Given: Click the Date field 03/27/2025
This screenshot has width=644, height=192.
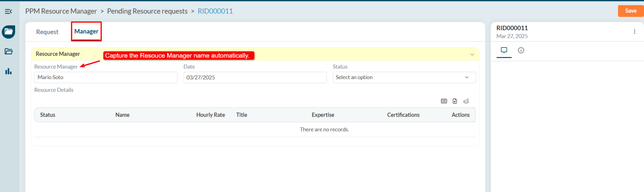Looking at the screenshot, I should [x=255, y=77].
